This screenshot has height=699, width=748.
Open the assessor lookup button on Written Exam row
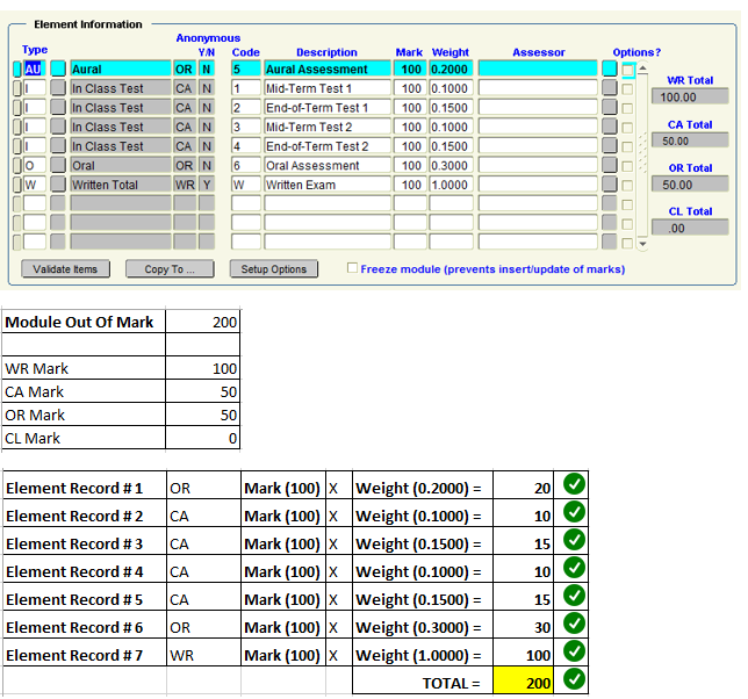coord(609,185)
